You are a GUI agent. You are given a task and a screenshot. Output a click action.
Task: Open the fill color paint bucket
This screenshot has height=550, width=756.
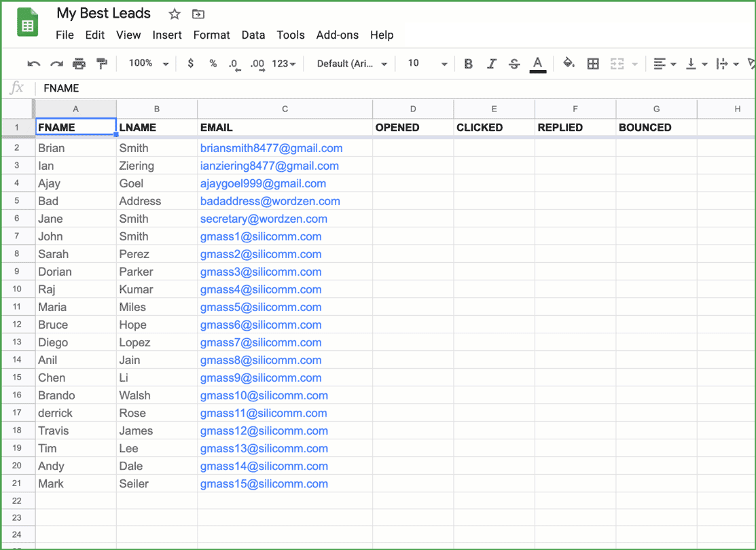click(569, 64)
